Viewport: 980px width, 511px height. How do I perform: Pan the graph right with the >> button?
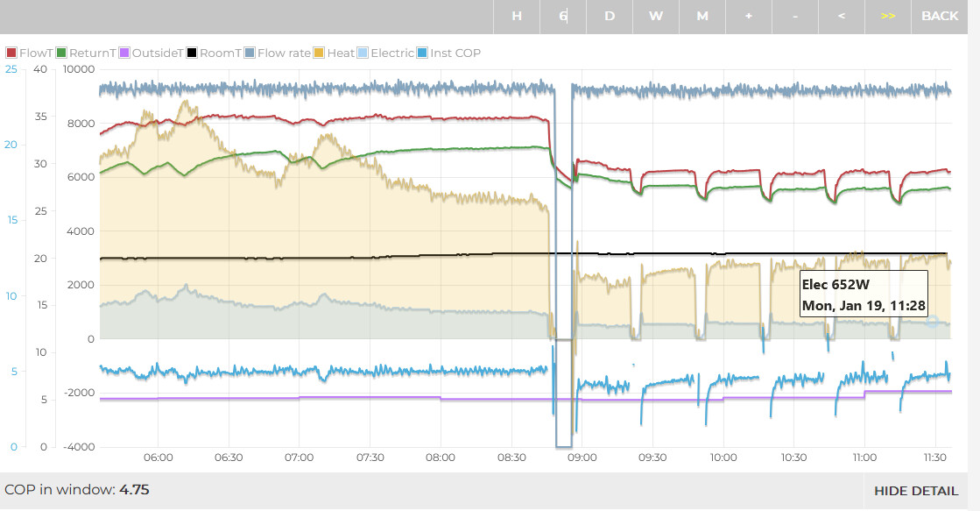[887, 16]
